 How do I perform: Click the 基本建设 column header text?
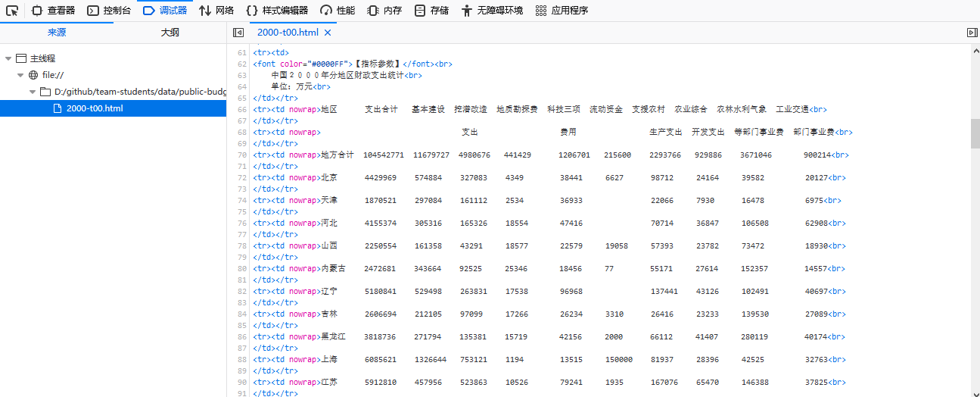428,109
